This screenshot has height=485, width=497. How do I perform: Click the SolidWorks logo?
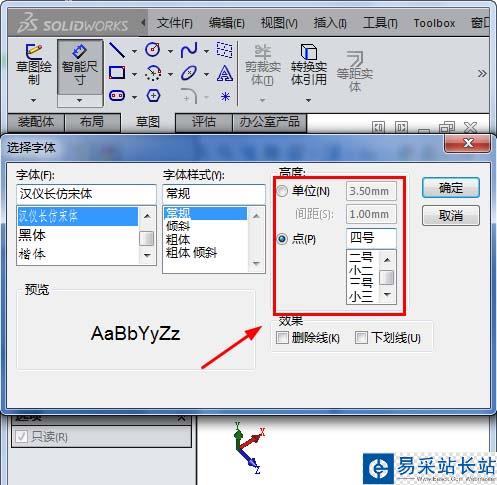click(x=73, y=24)
